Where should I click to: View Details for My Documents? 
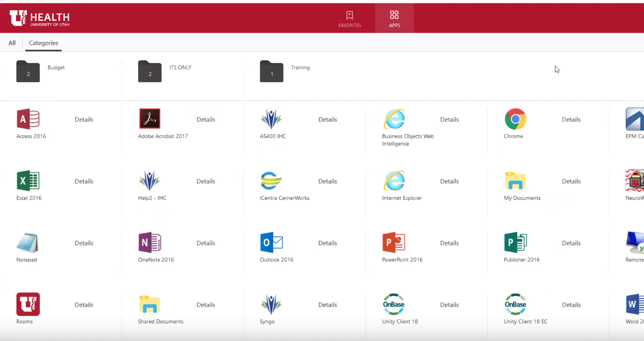[x=571, y=181]
